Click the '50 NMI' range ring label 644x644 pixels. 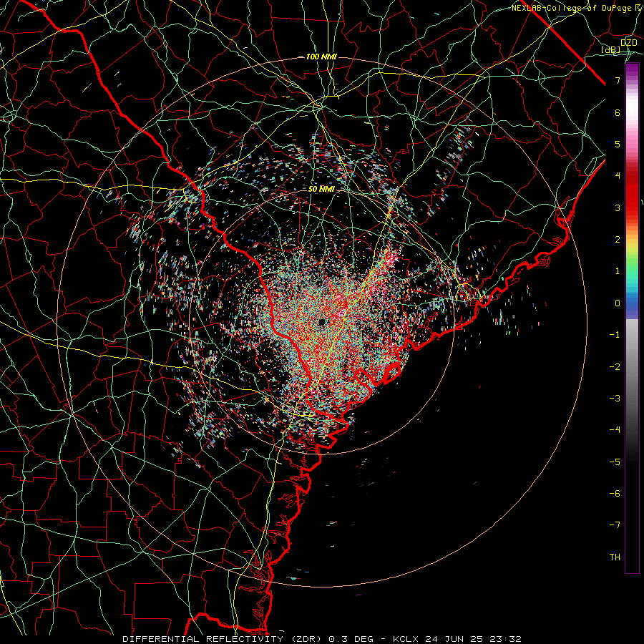[321, 189]
